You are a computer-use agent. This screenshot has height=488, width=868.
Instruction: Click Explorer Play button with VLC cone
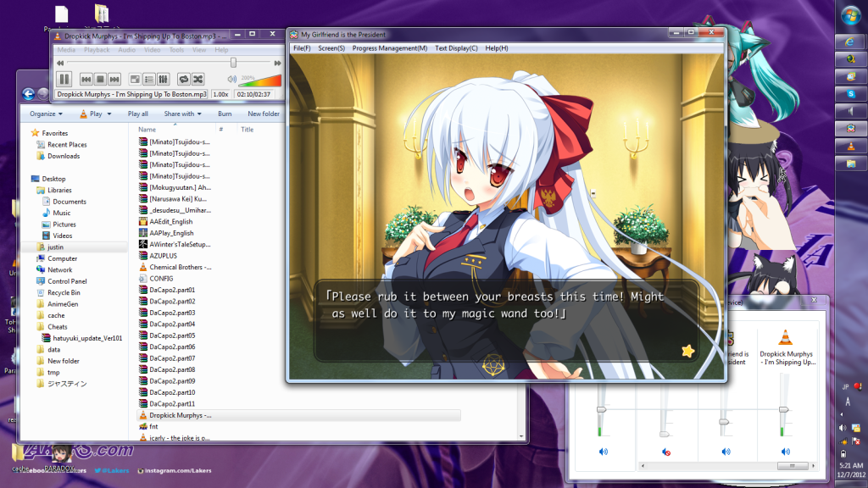(92, 114)
